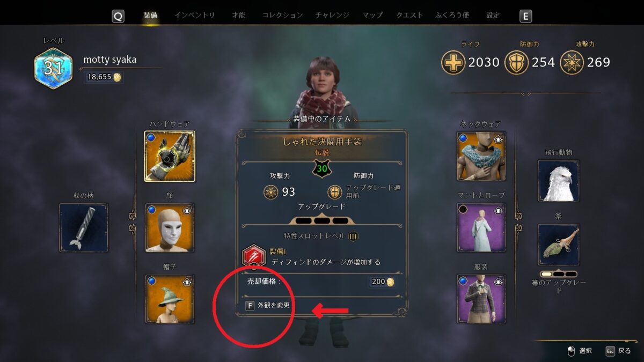Toggle eye visibility on hat slot
The height and width of the screenshot is (362, 644).
(187, 282)
